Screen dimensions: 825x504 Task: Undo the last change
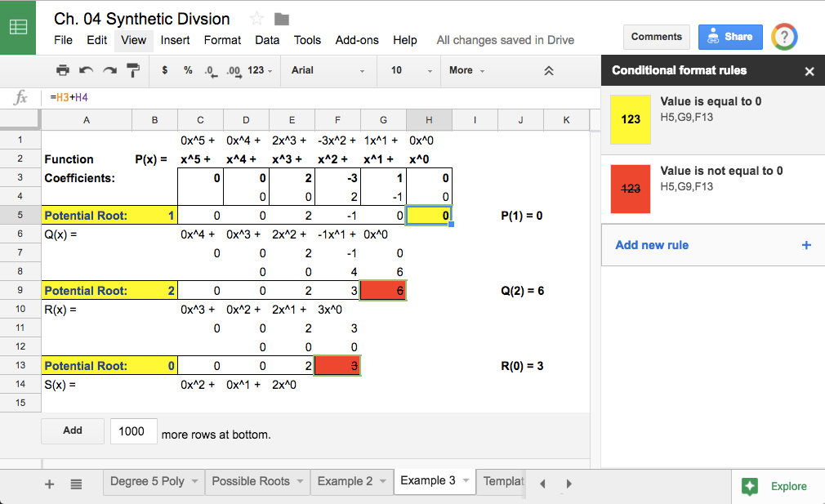click(x=87, y=70)
